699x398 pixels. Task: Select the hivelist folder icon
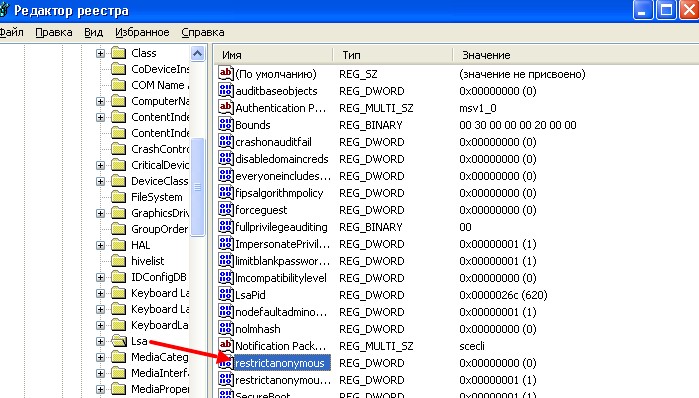(118, 261)
